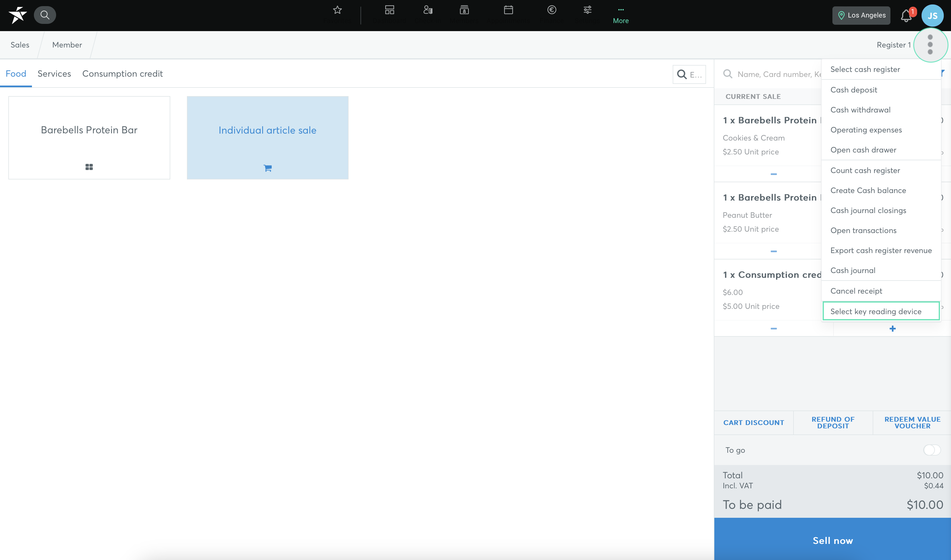The height and width of the screenshot is (560, 951).
Task: Go to the Member breadcrumb
Action: click(67, 45)
